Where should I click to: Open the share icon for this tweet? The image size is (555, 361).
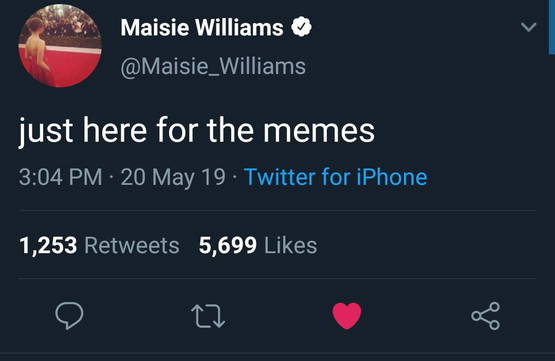coord(486,316)
